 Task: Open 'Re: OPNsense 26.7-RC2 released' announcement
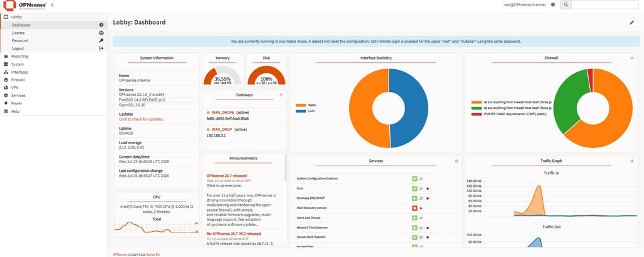234,234
